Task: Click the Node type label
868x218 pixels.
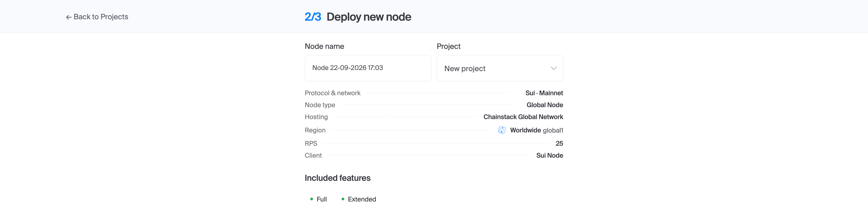Action: click(x=320, y=105)
